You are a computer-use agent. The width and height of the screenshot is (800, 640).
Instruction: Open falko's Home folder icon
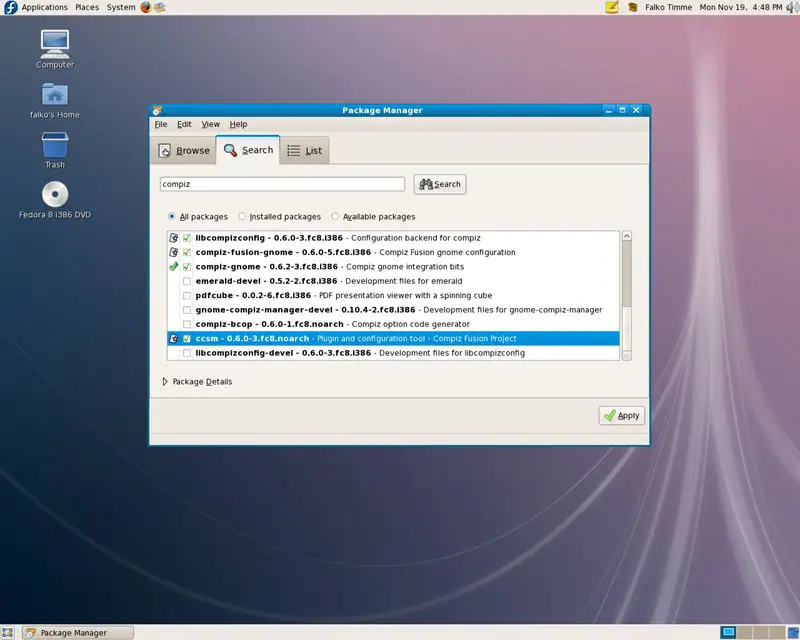coord(55,95)
